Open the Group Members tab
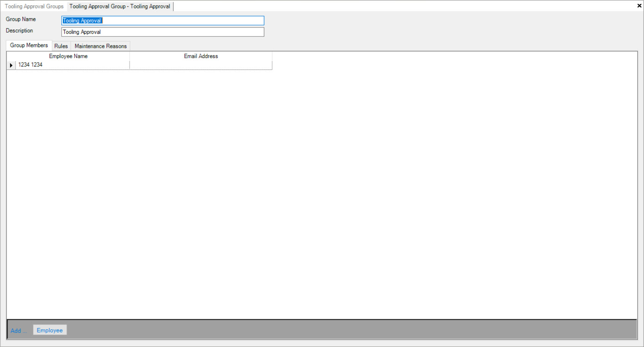 click(29, 45)
